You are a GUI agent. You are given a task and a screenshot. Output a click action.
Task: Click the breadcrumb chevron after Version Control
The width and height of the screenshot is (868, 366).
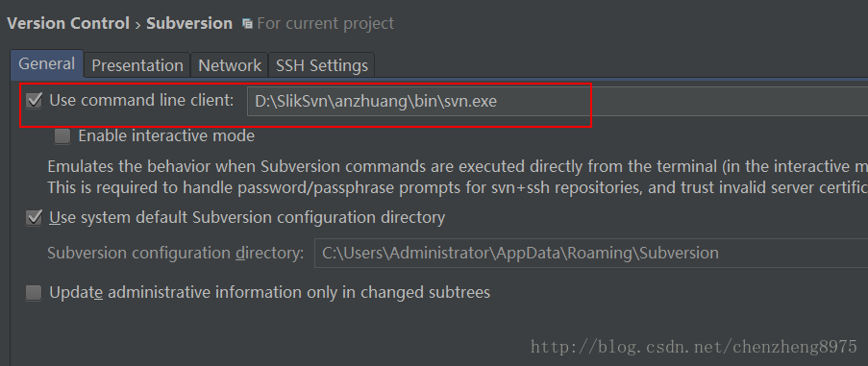[137, 25]
